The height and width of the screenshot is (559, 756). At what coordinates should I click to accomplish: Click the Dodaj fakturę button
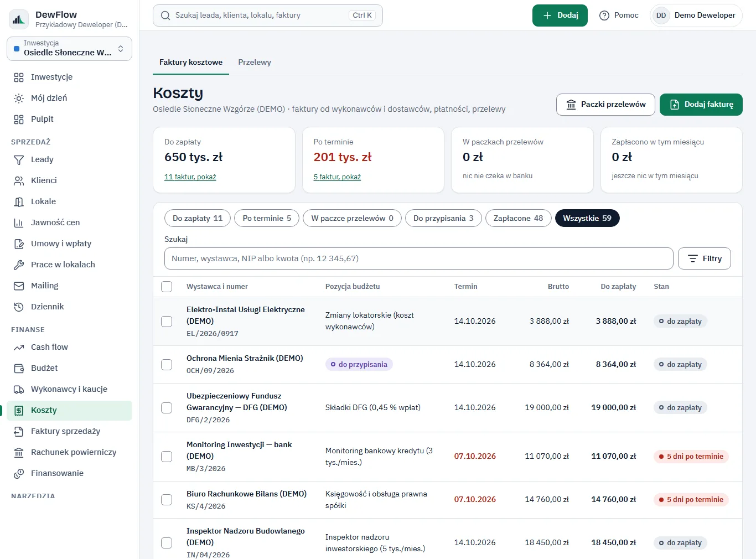(701, 105)
